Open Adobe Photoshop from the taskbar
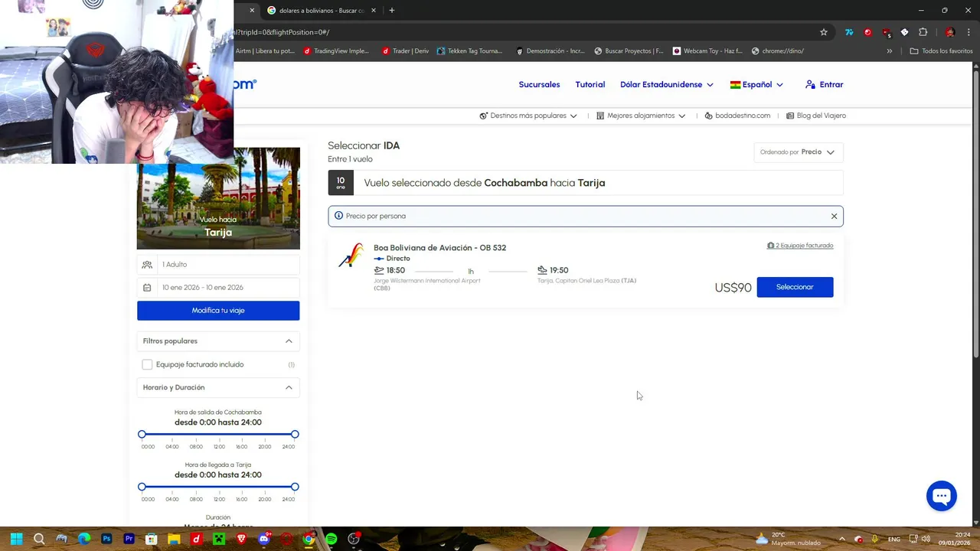980x551 pixels. click(x=106, y=539)
